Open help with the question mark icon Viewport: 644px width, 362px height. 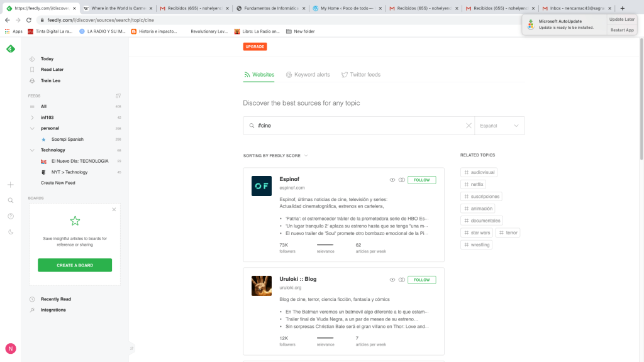10,216
